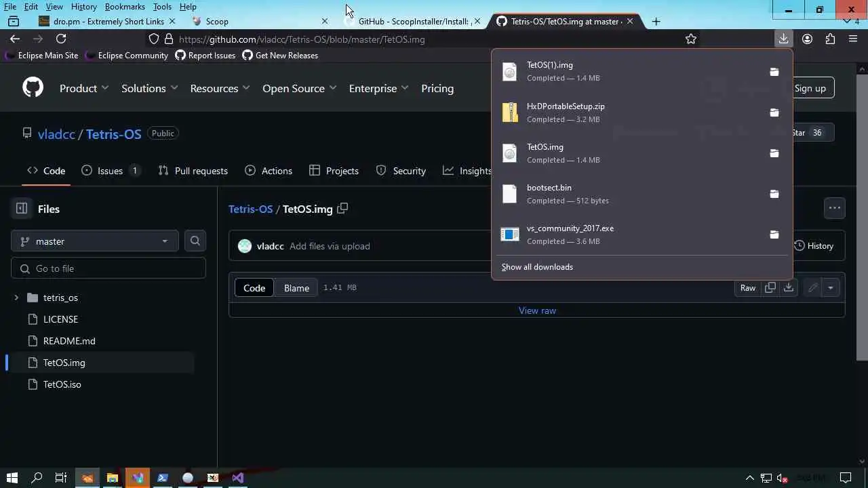Show hidden system tray icons
This screenshot has width=868, height=488.
tap(749, 478)
